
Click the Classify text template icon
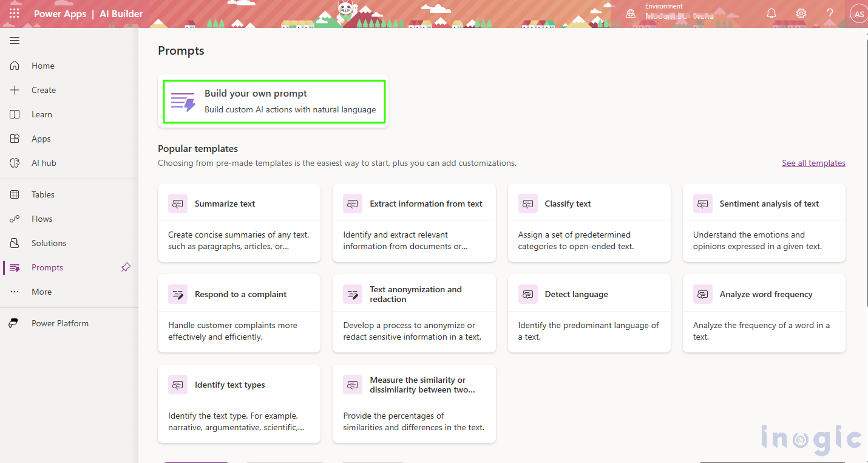[528, 204]
